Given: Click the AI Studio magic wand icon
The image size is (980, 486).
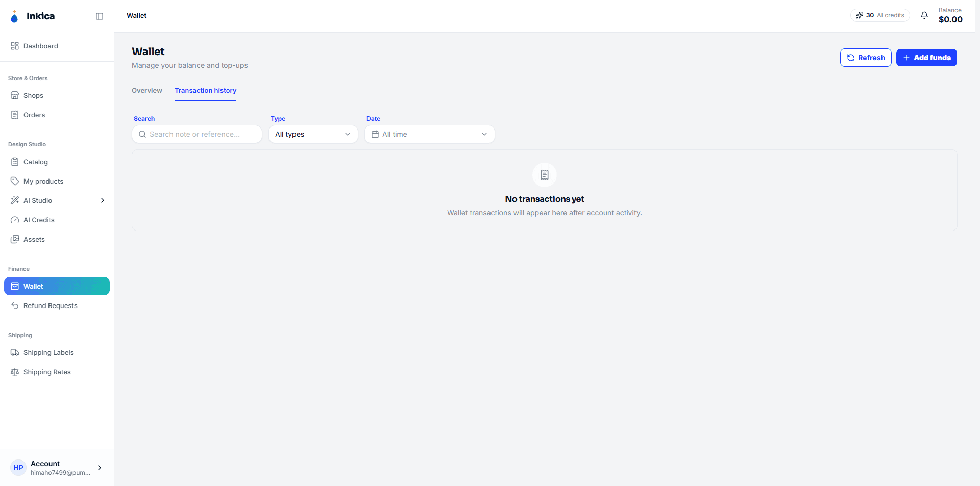Looking at the screenshot, I should point(15,200).
